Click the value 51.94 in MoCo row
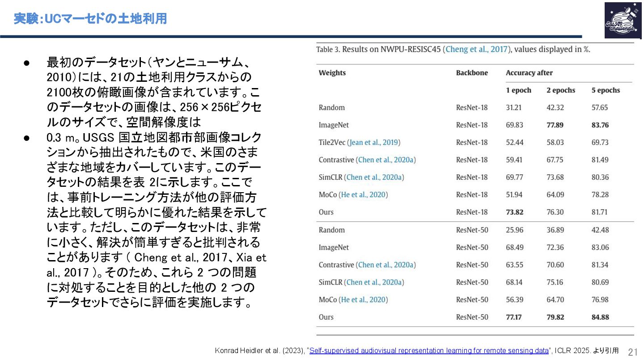Image resolution: width=644 pixels, height=362 pixels. click(514, 195)
